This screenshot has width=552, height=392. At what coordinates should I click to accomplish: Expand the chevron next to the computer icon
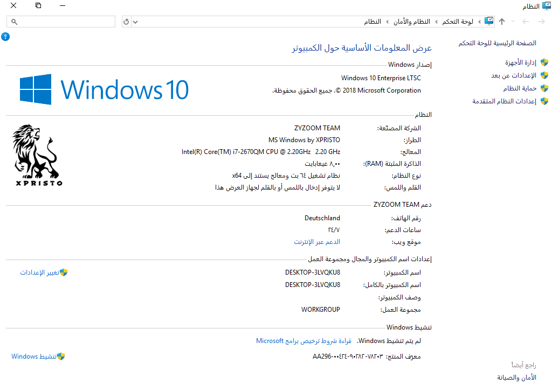tap(479, 22)
